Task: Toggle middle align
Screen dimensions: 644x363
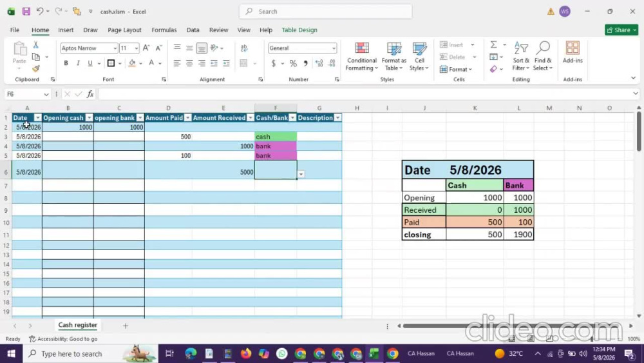Action: [x=189, y=48]
